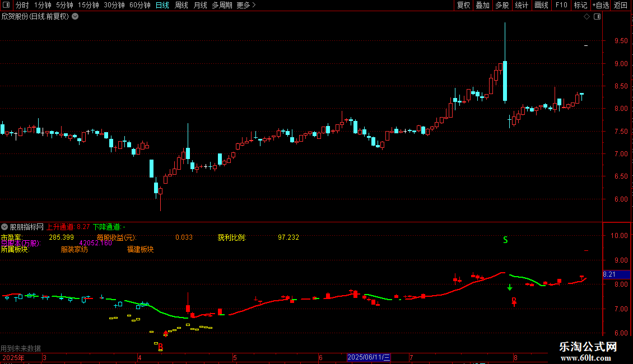Click the split-panel icon next to the diamond icon
Image resolution: width=633 pixels, height=364 pixels.
pyautogui.click(x=597, y=16)
